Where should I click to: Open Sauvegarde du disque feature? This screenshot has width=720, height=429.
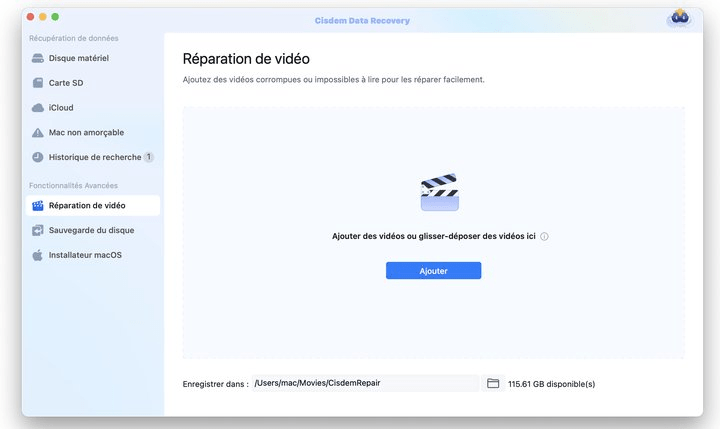93,231
